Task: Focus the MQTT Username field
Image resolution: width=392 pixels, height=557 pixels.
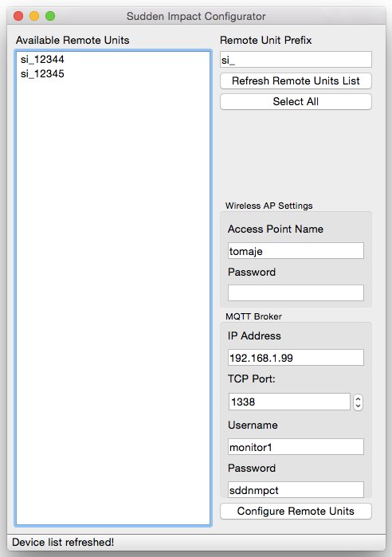Action: (x=296, y=446)
